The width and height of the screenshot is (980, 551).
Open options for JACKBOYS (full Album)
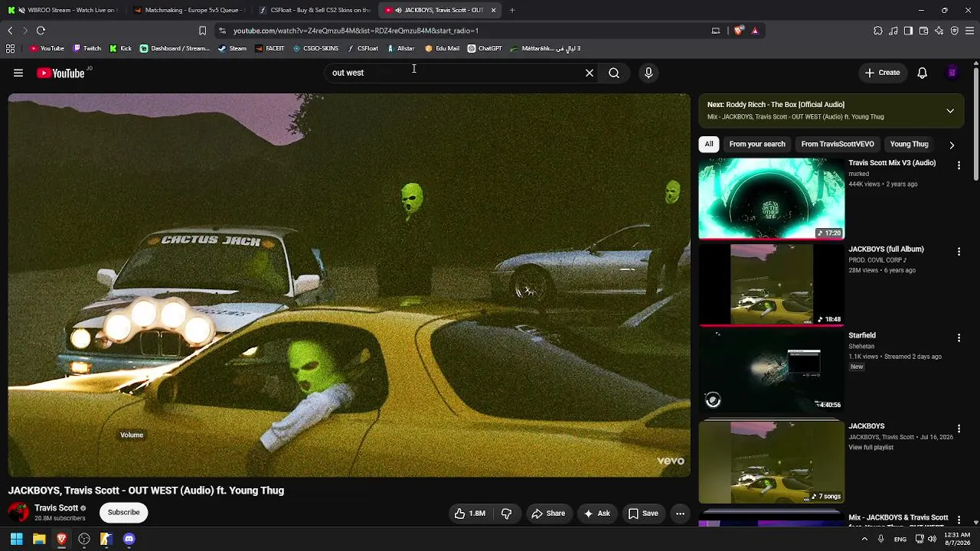959,252
